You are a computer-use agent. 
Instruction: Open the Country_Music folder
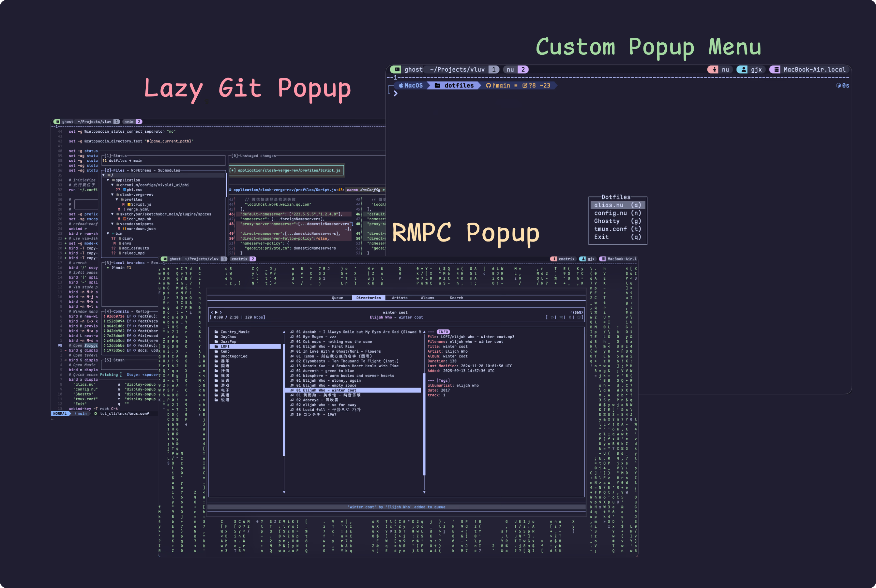pos(234,332)
